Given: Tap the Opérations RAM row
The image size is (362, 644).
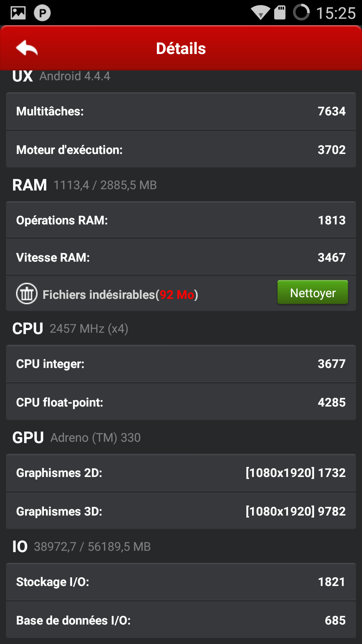Looking at the screenshot, I should [181, 220].
